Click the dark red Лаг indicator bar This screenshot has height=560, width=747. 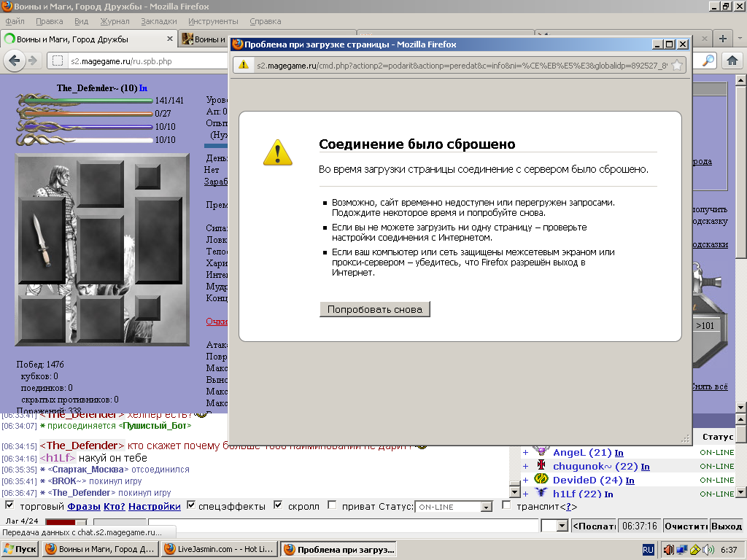(61, 522)
